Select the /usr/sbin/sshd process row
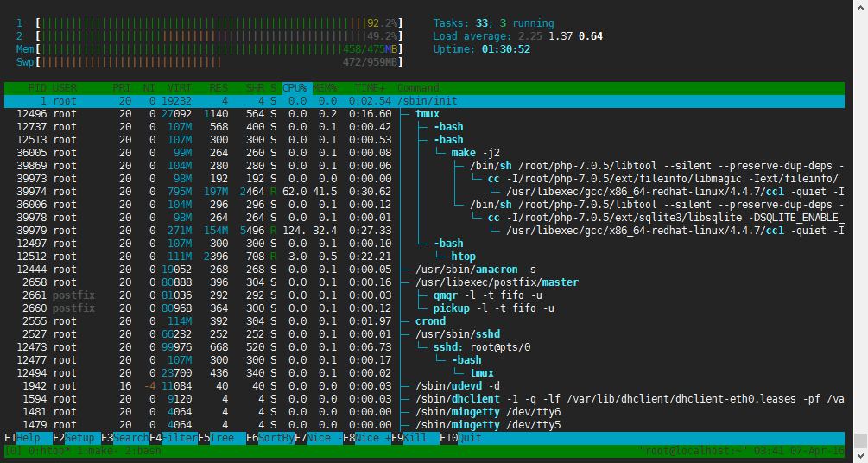 [x=425, y=334]
